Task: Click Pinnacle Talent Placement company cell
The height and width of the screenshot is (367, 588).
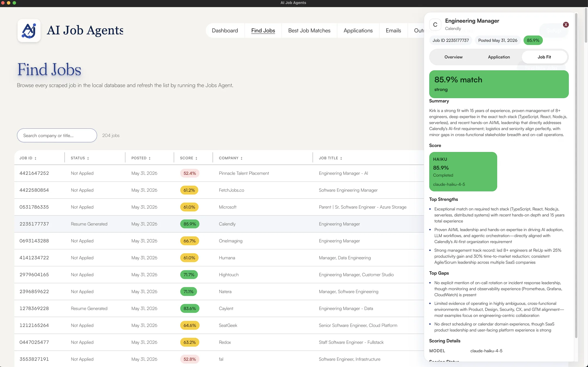Action: [x=244, y=173]
